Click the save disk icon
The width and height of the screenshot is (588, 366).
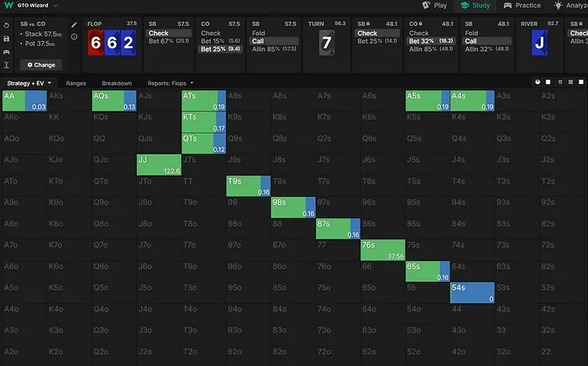point(7,38)
